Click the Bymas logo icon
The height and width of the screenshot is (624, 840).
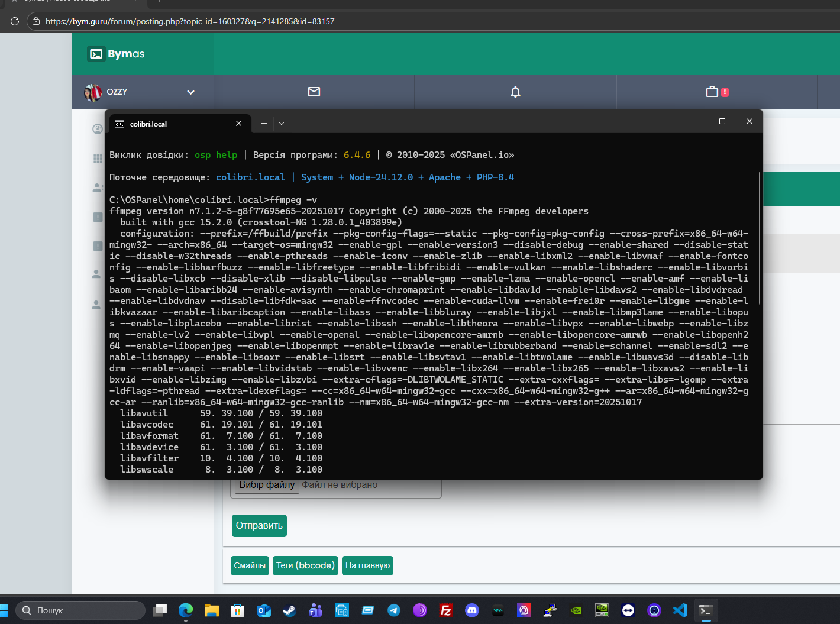(x=96, y=54)
